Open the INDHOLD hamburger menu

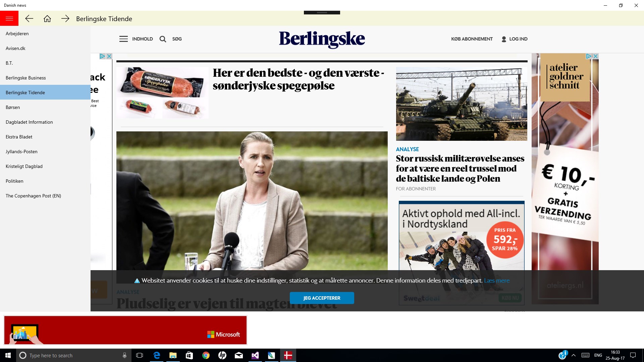tap(123, 39)
